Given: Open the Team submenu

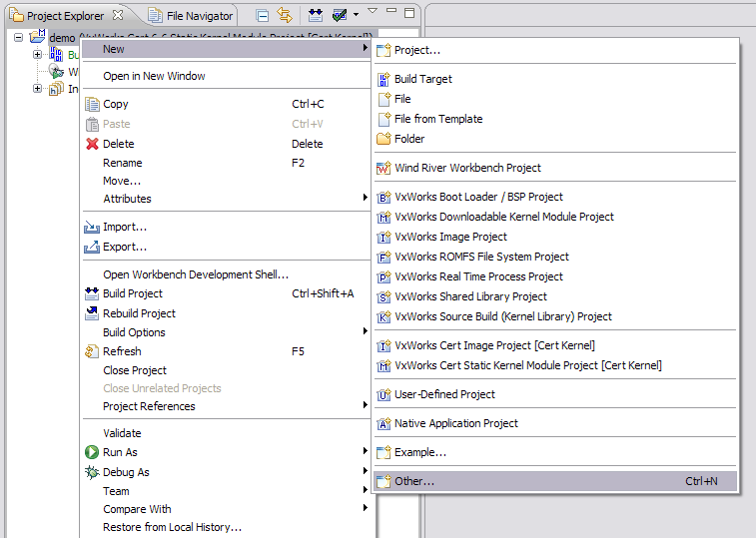Looking at the screenshot, I should (x=226, y=491).
